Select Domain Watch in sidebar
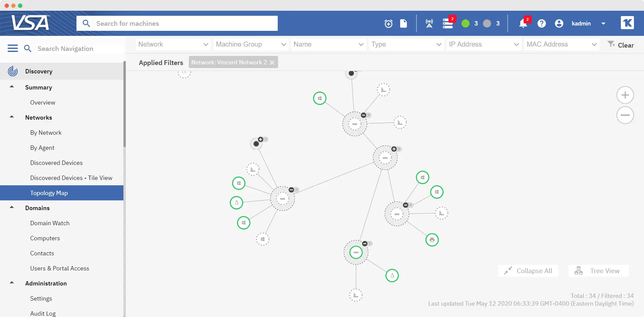Screen dimensions: 644x317 coord(50,223)
